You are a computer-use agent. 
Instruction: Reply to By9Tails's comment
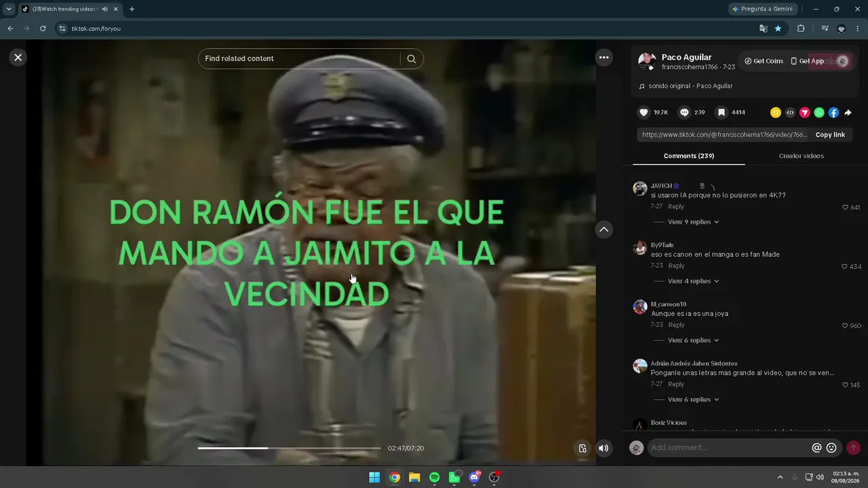pyautogui.click(x=676, y=266)
